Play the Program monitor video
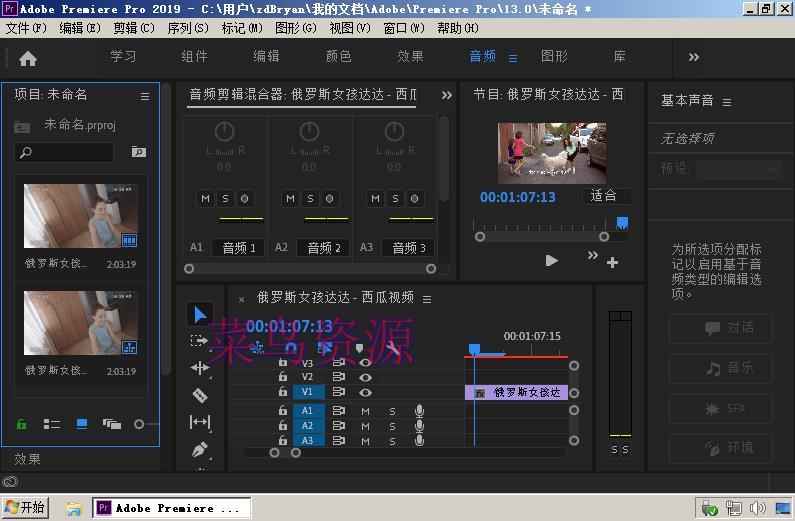 (552, 260)
